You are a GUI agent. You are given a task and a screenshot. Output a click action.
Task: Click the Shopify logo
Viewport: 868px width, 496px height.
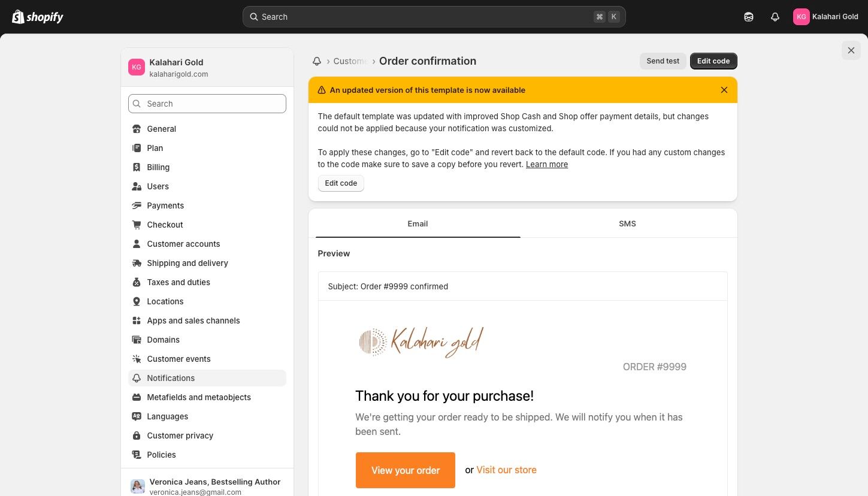tap(38, 17)
